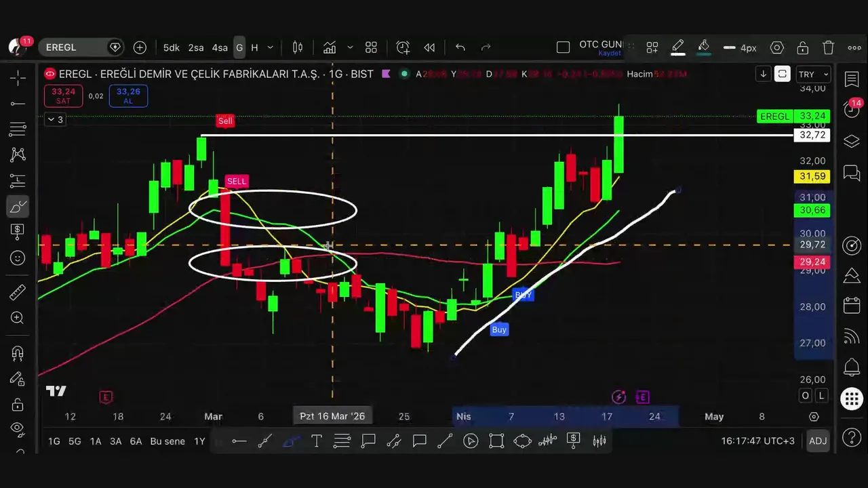The width and height of the screenshot is (868, 488).
Task: Set date range to Bu sene
Action: point(167,441)
